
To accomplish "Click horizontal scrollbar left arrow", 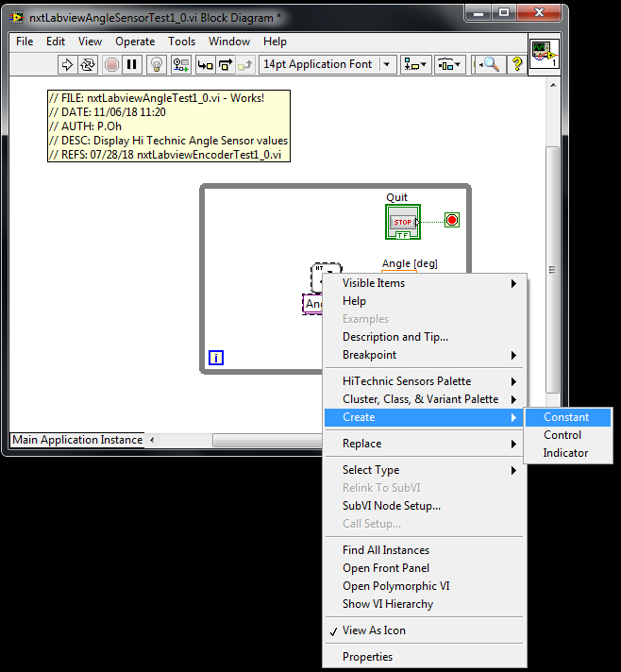I will coord(152,440).
